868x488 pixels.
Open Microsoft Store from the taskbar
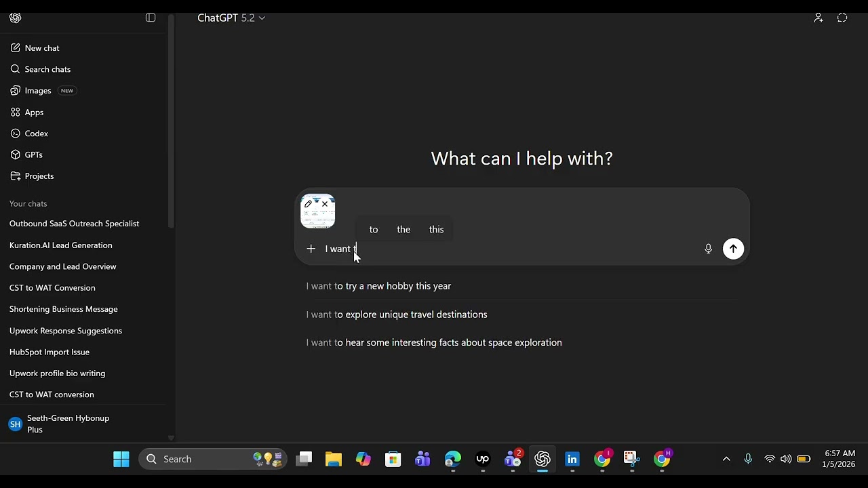(393, 460)
